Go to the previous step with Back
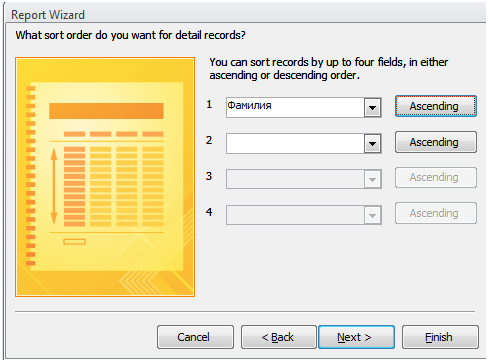This screenshot has width=488, height=362. click(279, 337)
